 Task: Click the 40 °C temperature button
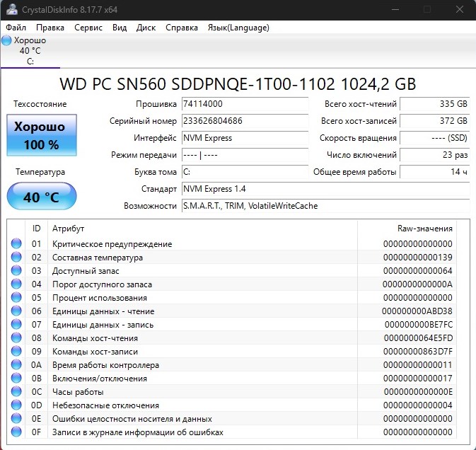(41, 197)
